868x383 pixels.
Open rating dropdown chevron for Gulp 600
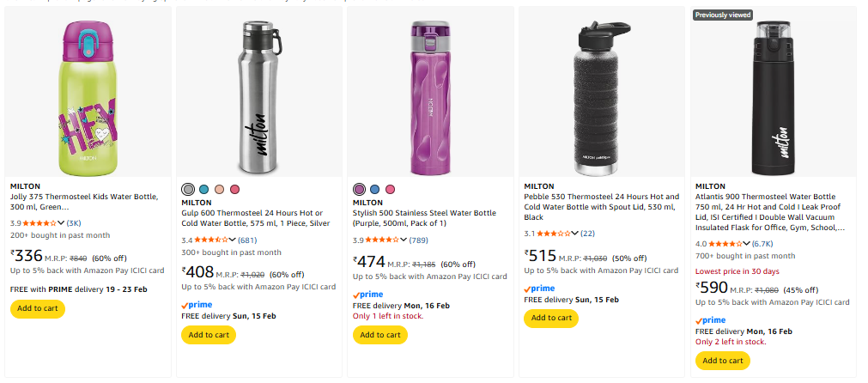click(x=233, y=240)
